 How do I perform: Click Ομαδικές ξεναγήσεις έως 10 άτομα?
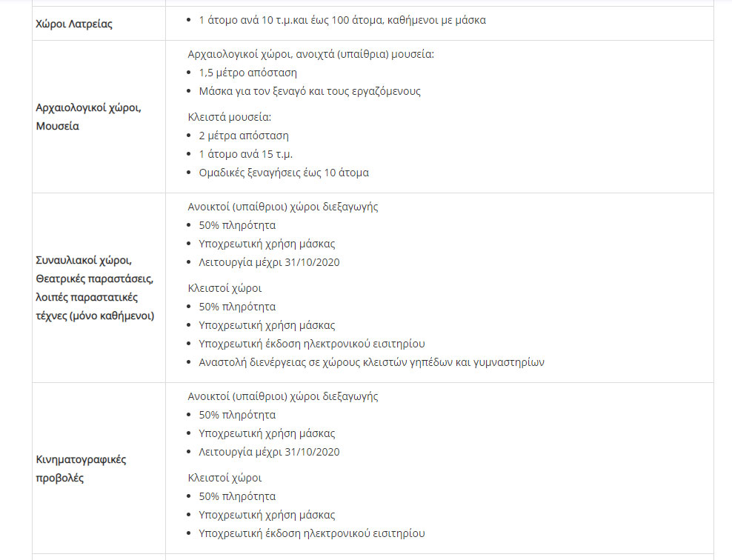(x=284, y=173)
